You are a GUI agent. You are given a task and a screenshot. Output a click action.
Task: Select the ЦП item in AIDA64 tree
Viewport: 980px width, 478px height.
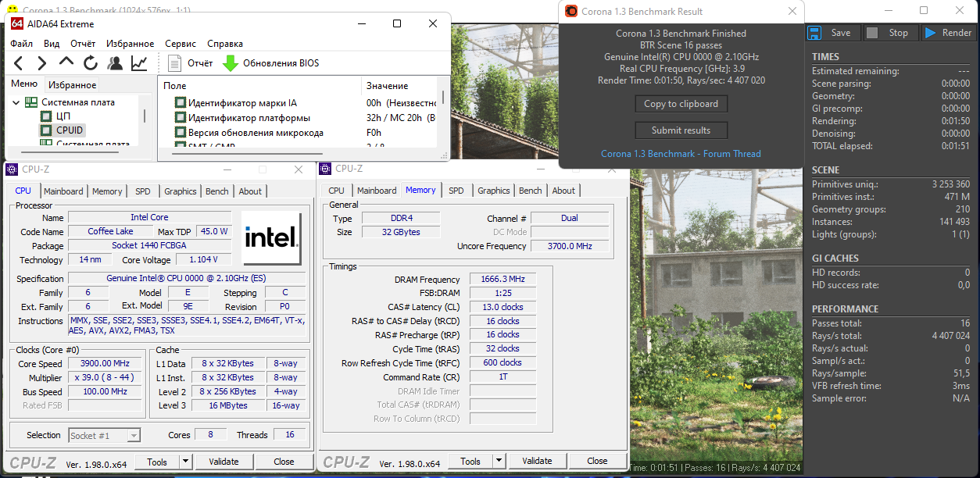[x=63, y=116]
